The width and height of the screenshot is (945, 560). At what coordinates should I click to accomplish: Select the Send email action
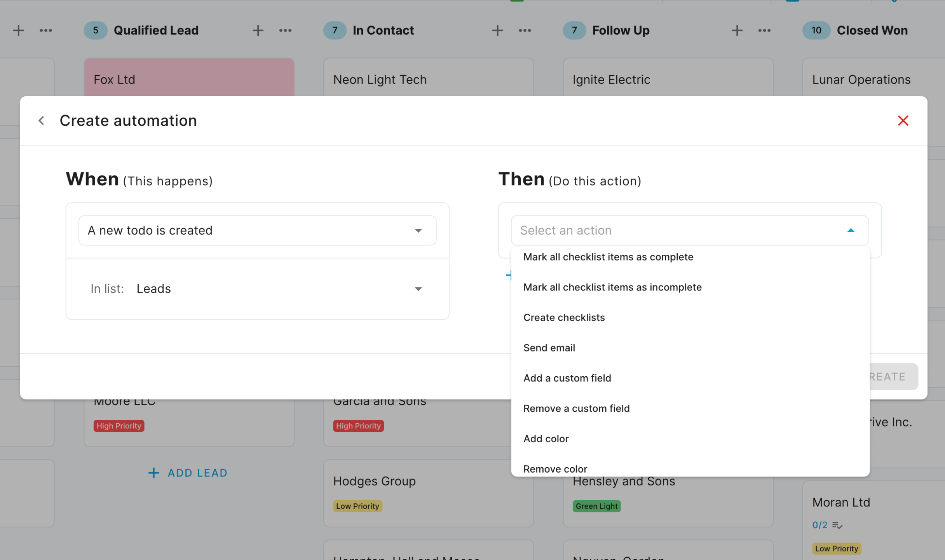pyautogui.click(x=690, y=348)
